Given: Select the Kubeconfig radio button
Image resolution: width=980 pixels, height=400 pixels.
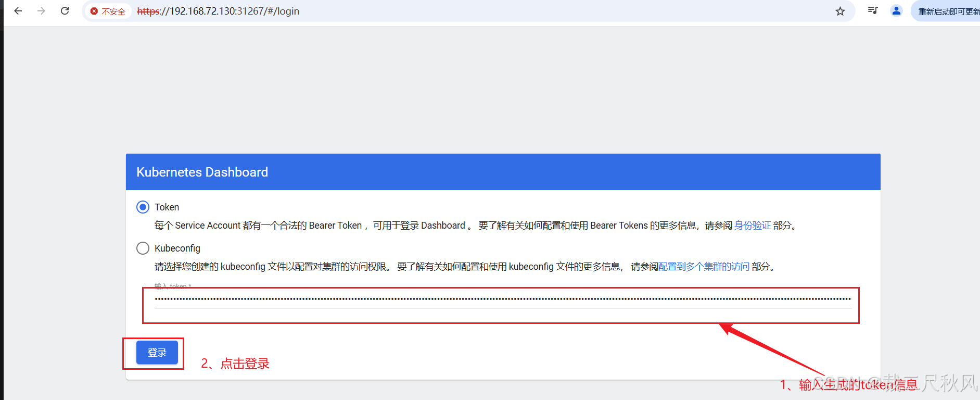Looking at the screenshot, I should 143,248.
